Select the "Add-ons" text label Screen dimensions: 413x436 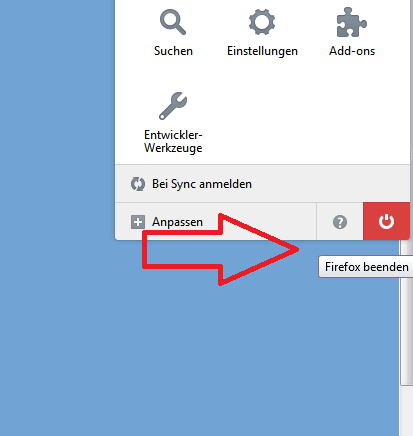point(352,51)
